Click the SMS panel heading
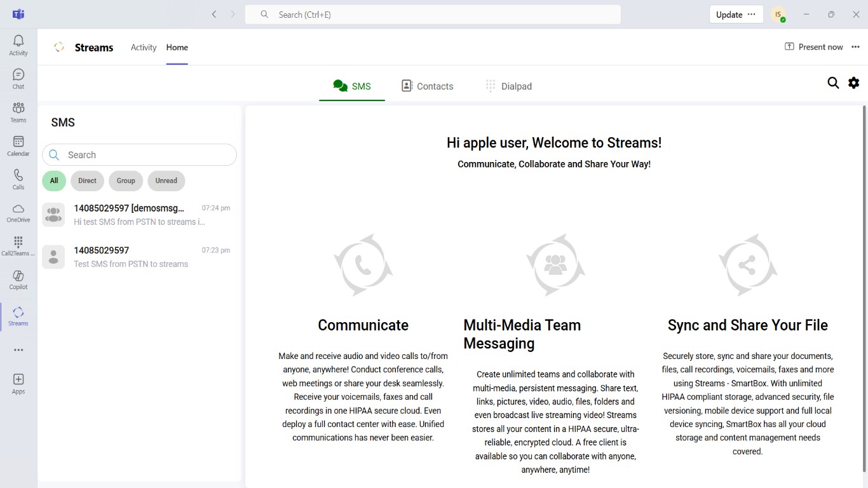 (x=63, y=123)
